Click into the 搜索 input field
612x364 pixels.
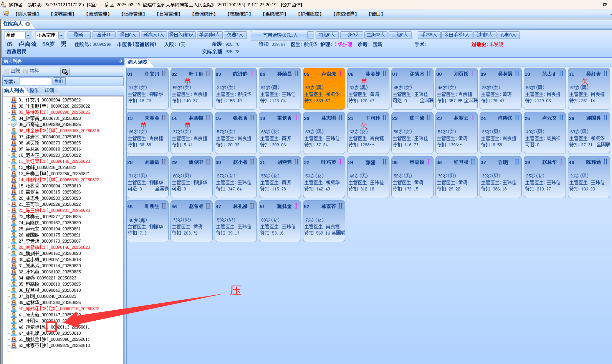coord(35,81)
